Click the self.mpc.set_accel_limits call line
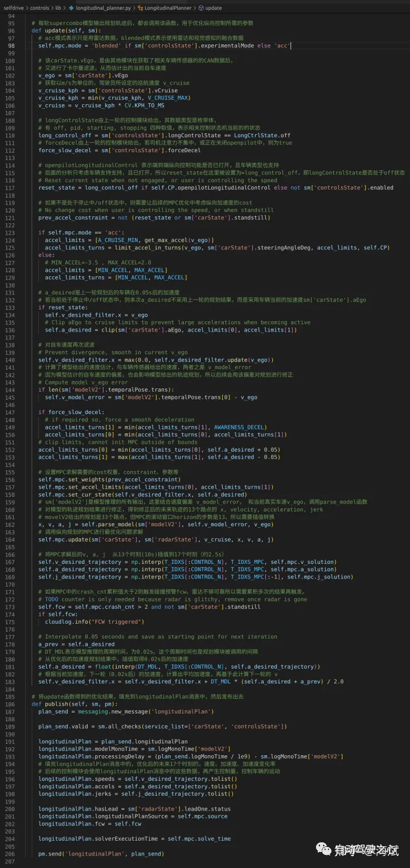The width and height of the screenshot is (410, 868). tap(156, 487)
